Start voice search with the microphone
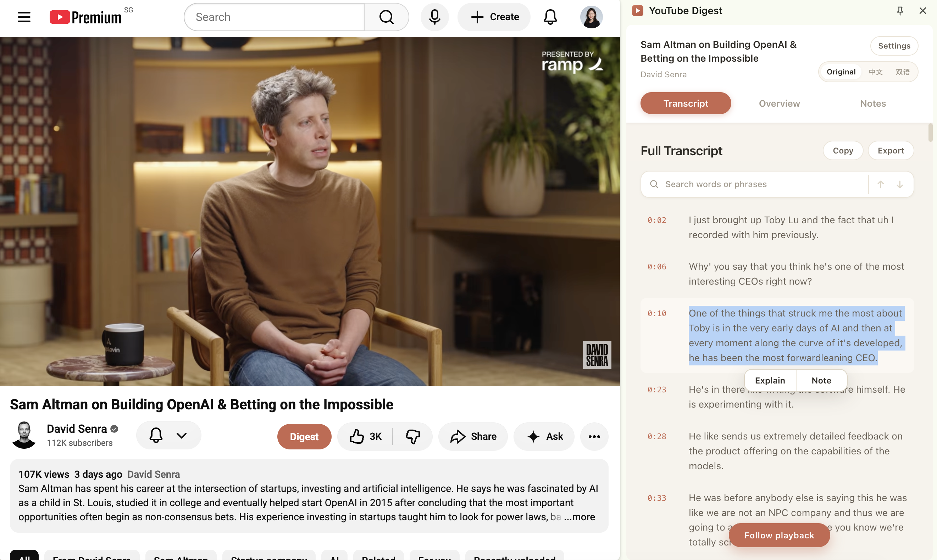The image size is (937, 560). coord(434,17)
